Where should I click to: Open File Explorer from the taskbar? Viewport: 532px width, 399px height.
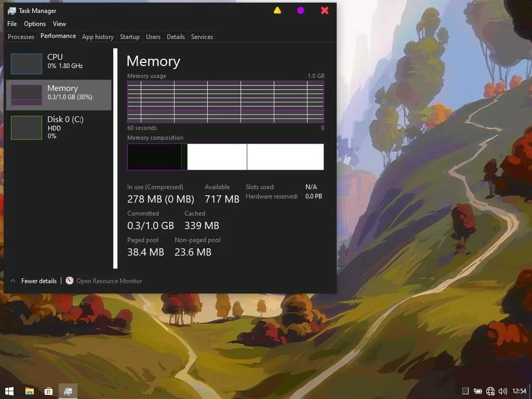pos(30,391)
